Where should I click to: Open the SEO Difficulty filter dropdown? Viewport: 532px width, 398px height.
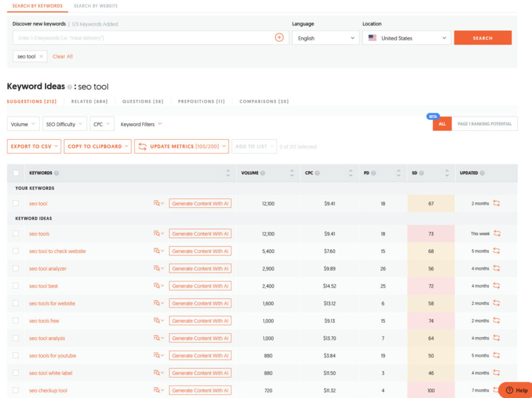point(64,124)
